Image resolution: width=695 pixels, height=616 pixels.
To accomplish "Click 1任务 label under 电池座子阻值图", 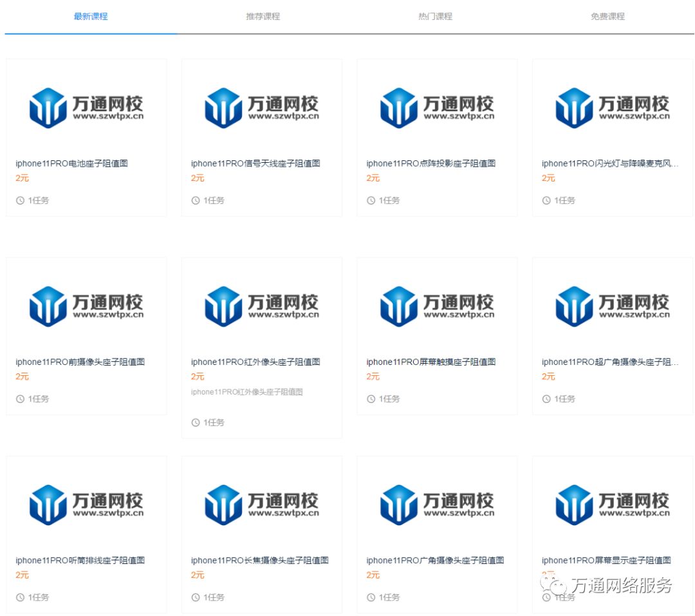I will point(39,200).
